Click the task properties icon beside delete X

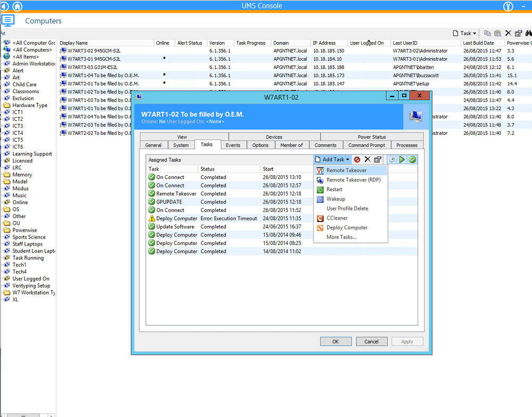378,160
